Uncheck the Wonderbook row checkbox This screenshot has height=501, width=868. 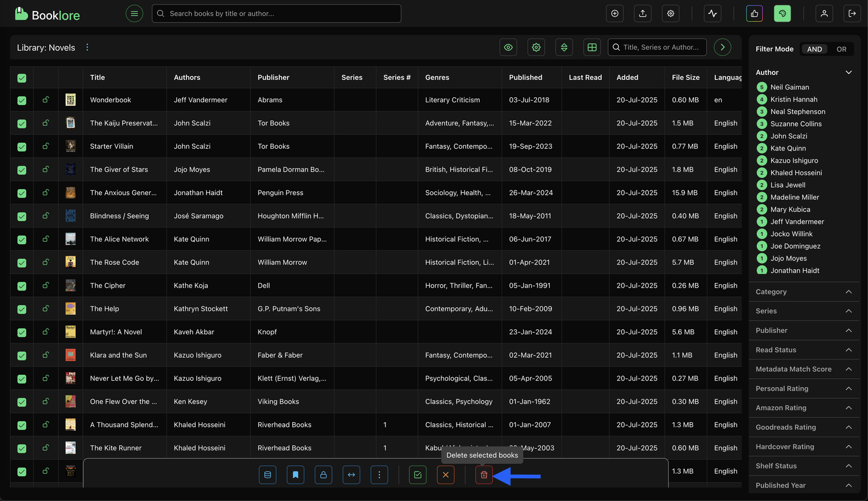tap(22, 100)
